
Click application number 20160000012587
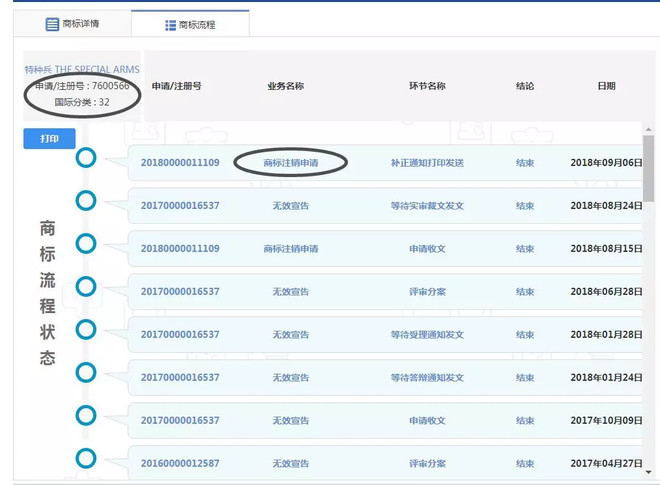point(180,464)
